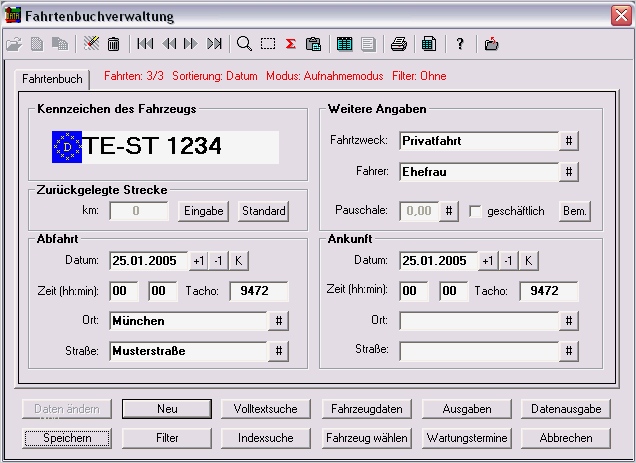Open Fahrer selection list with # button

[569, 172]
